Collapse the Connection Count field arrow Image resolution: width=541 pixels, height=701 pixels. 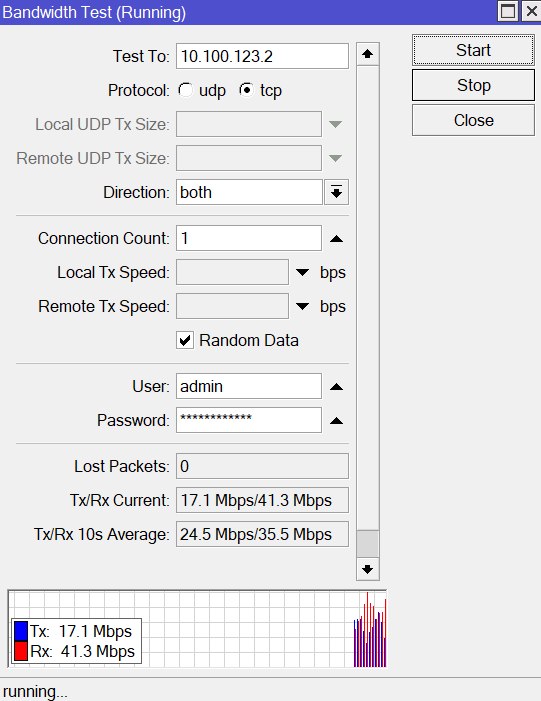(x=336, y=239)
